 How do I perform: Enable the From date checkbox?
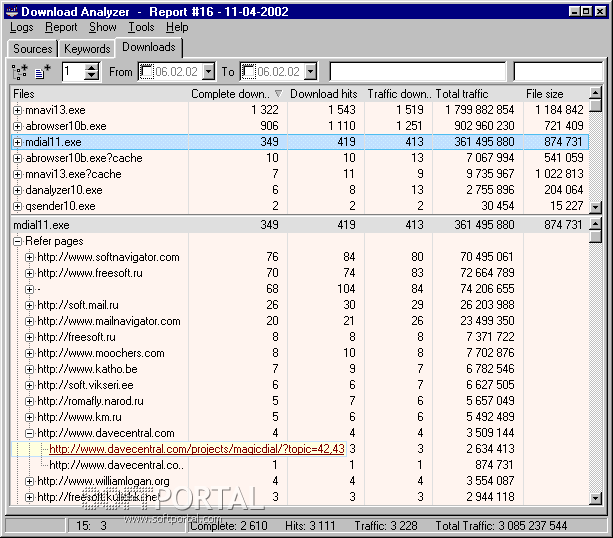(x=147, y=72)
